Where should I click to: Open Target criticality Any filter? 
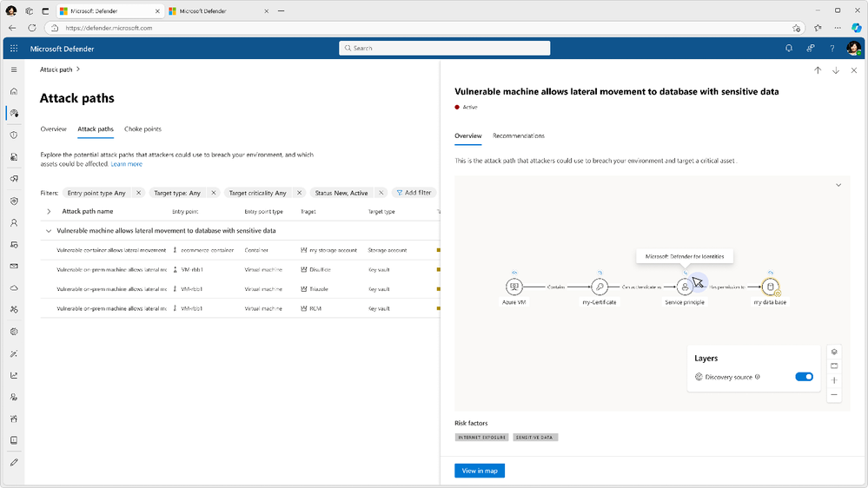(257, 193)
